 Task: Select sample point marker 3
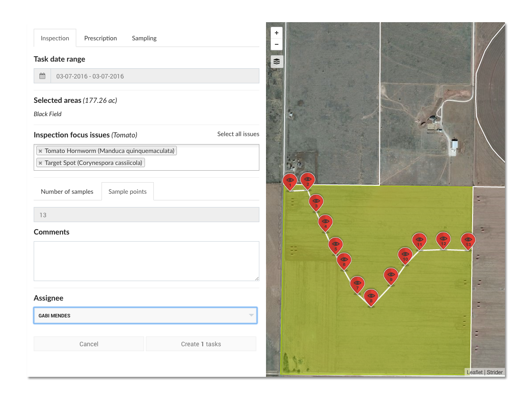click(x=316, y=202)
